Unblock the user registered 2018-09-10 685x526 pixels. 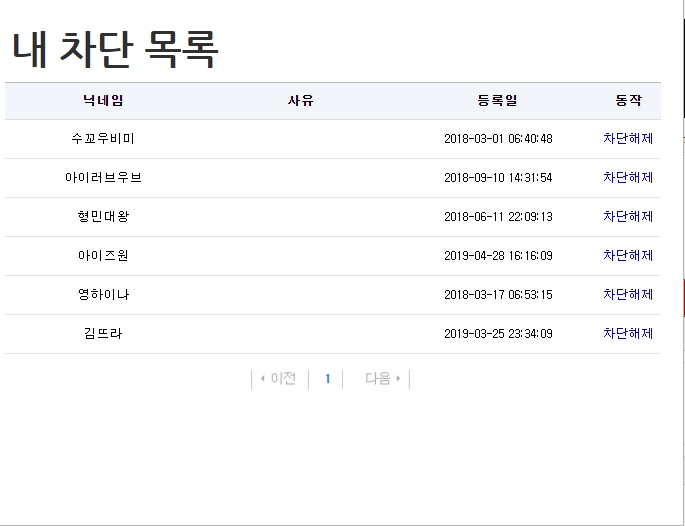(627, 177)
